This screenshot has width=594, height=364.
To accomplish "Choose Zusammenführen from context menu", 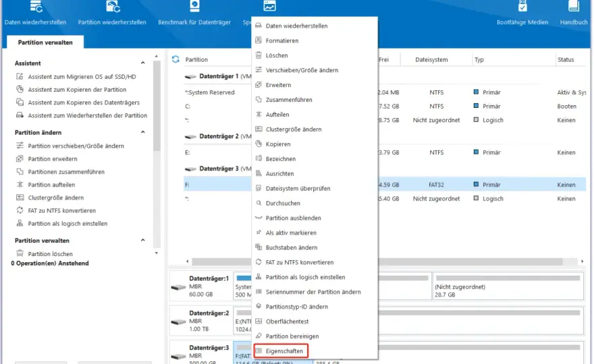I will (x=315, y=100).
